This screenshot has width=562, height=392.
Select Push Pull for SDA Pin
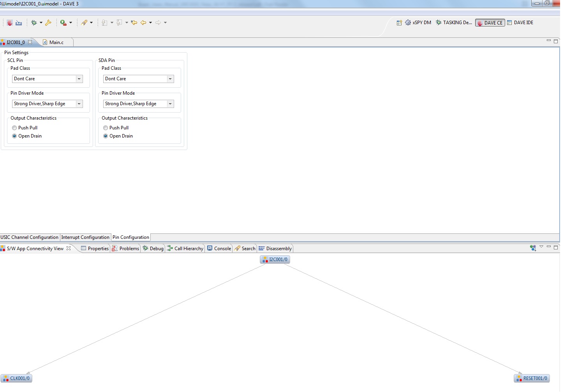(x=106, y=128)
